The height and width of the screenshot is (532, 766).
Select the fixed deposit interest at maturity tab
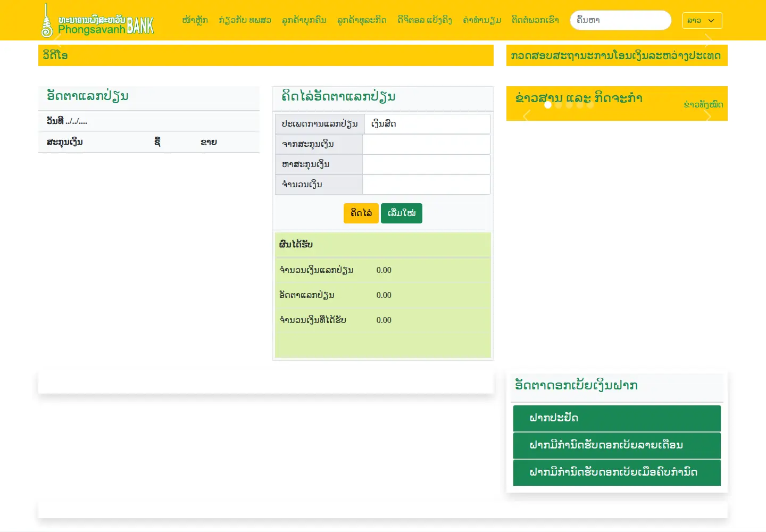point(617,472)
